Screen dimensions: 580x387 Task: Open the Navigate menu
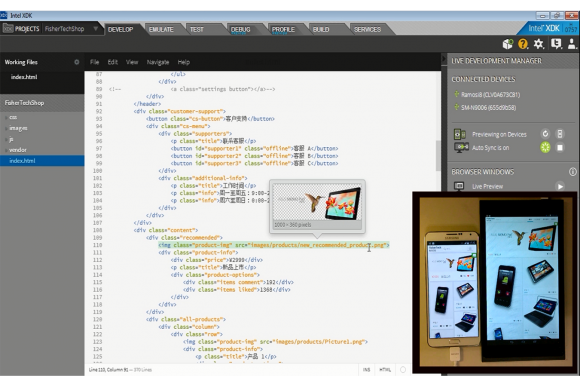[158, 62]
